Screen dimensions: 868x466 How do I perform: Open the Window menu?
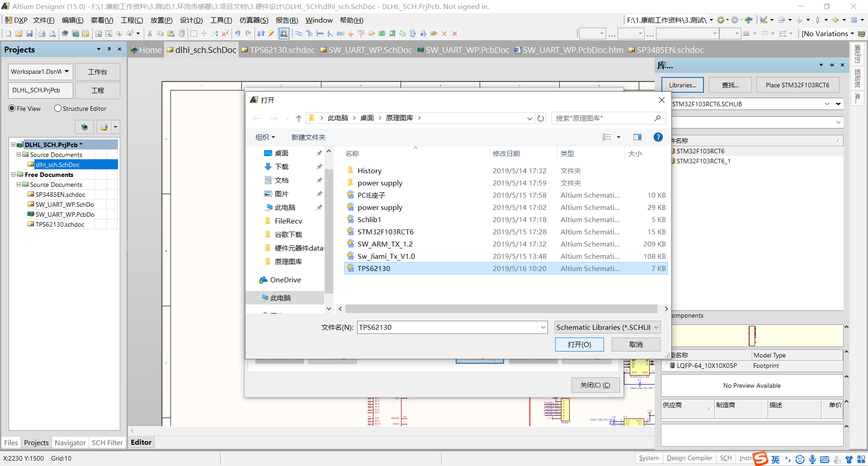click(319, 20)
